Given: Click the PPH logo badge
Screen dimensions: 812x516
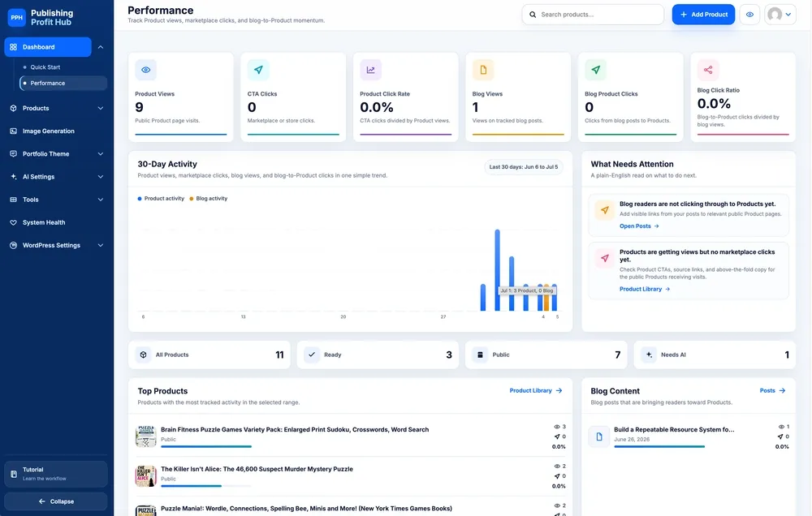Looking at the screenshot, I should [x=16, y=18].
